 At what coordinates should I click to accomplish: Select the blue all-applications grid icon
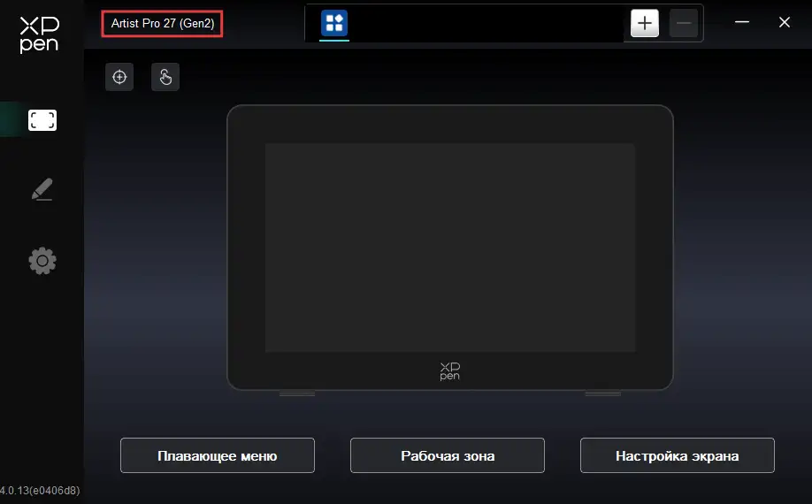pyautogui.click(x=334, y=23)
